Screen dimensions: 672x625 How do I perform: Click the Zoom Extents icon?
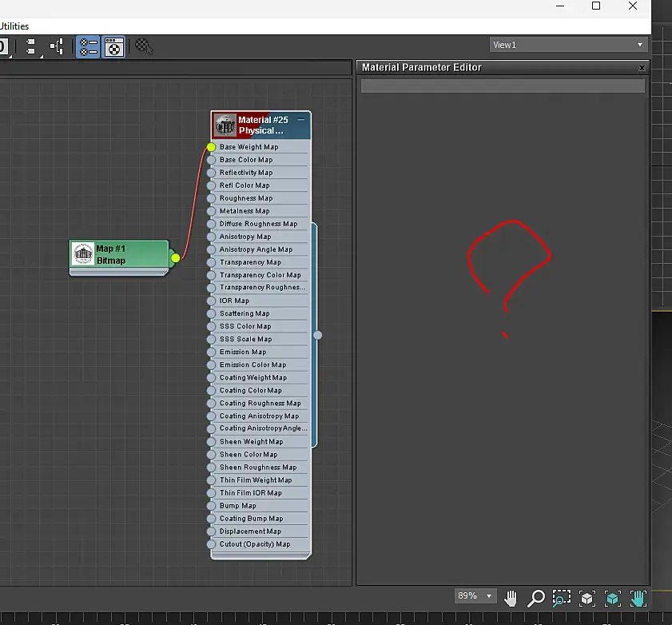pyautogui.click(x=587, y=598)
